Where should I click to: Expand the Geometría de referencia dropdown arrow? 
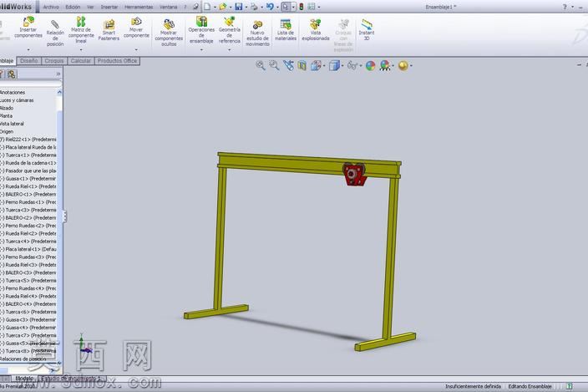coord(229,49)
